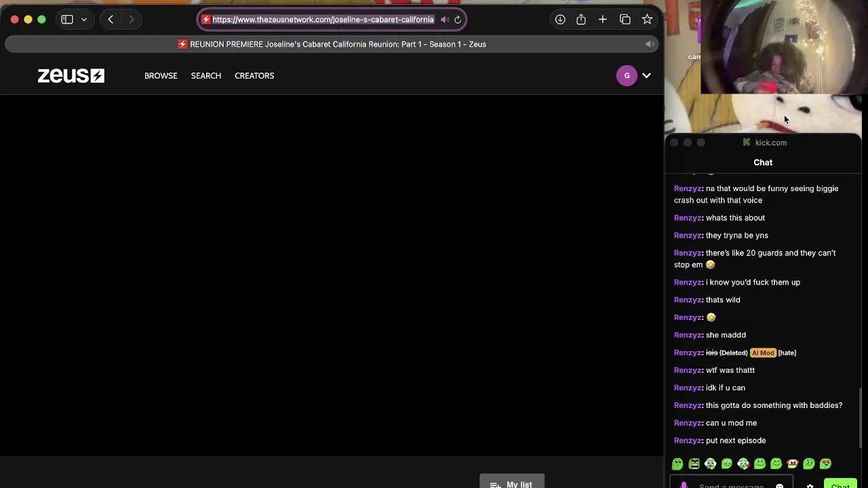The height and width of the screenshot is (488, 868).
Task: Click the [hate] tag on deleted message
Action: tap(787, 352)
